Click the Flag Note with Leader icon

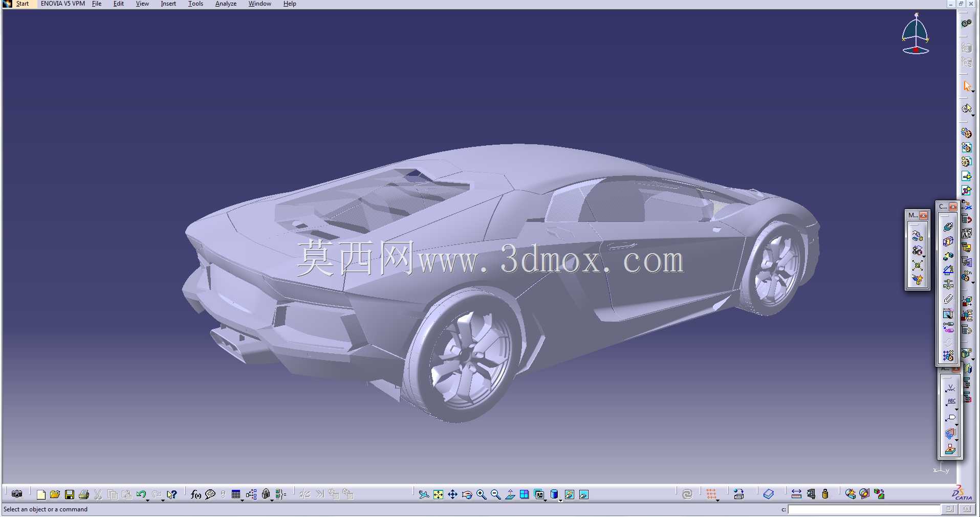(x=950, y=418)
